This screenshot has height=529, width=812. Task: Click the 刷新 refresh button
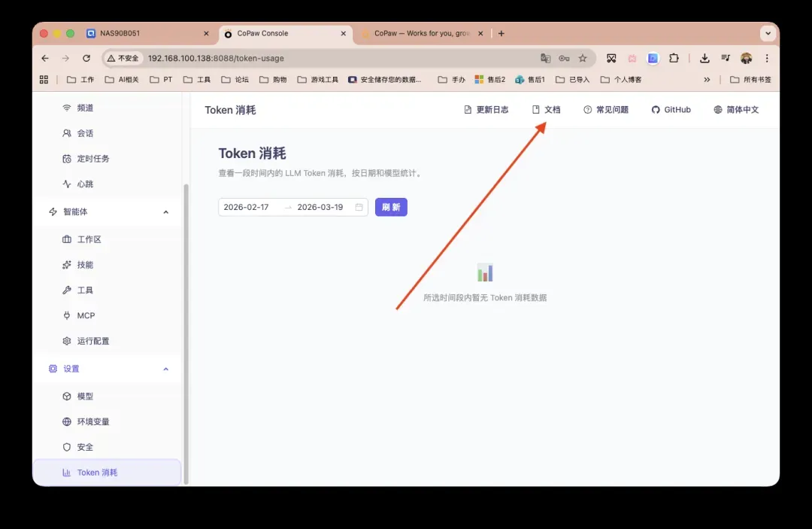click(391, 206)
